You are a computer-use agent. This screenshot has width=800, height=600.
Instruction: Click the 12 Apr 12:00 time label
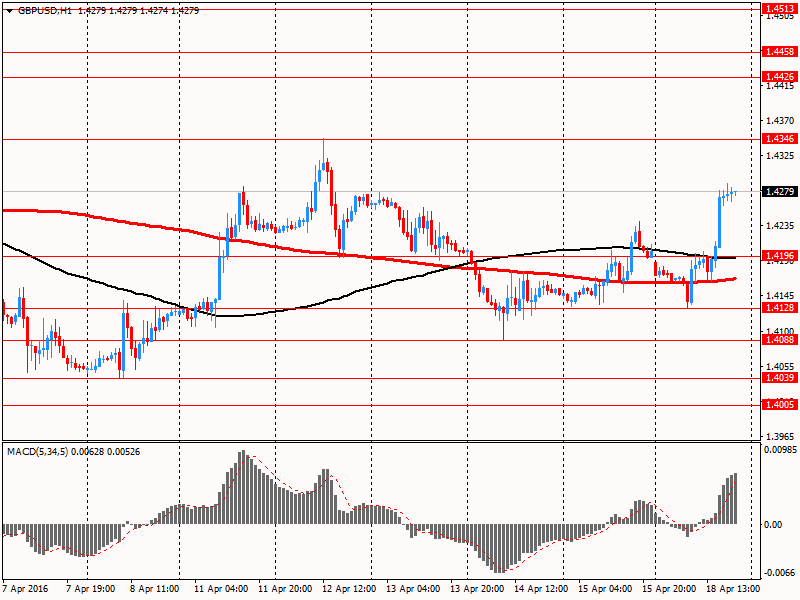point(349,589)
